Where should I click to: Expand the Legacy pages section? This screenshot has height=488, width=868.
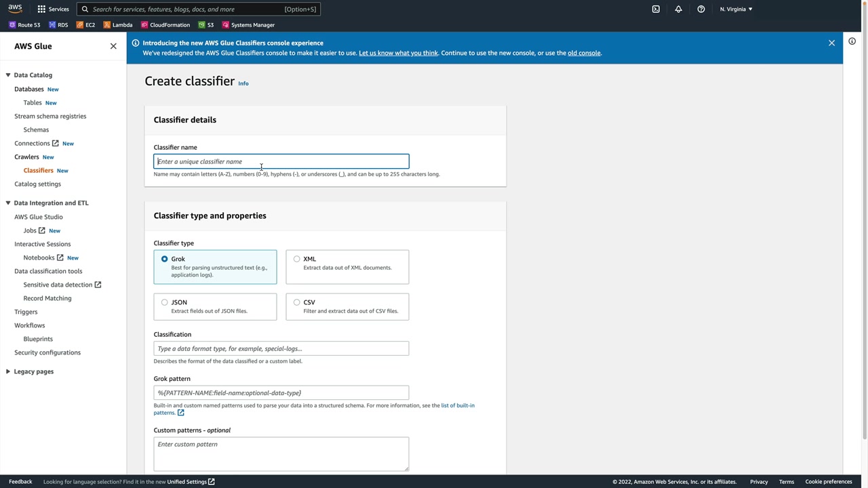8,371
